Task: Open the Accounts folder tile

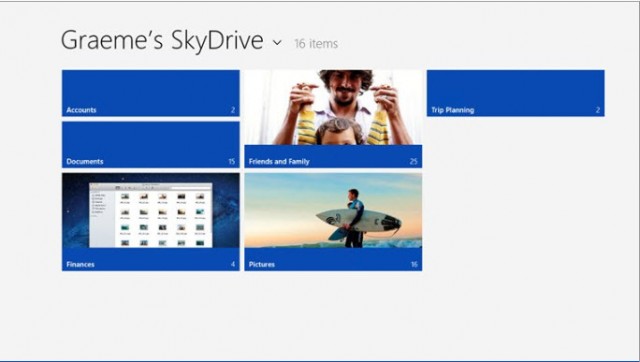Action: (x=151, y=93)
